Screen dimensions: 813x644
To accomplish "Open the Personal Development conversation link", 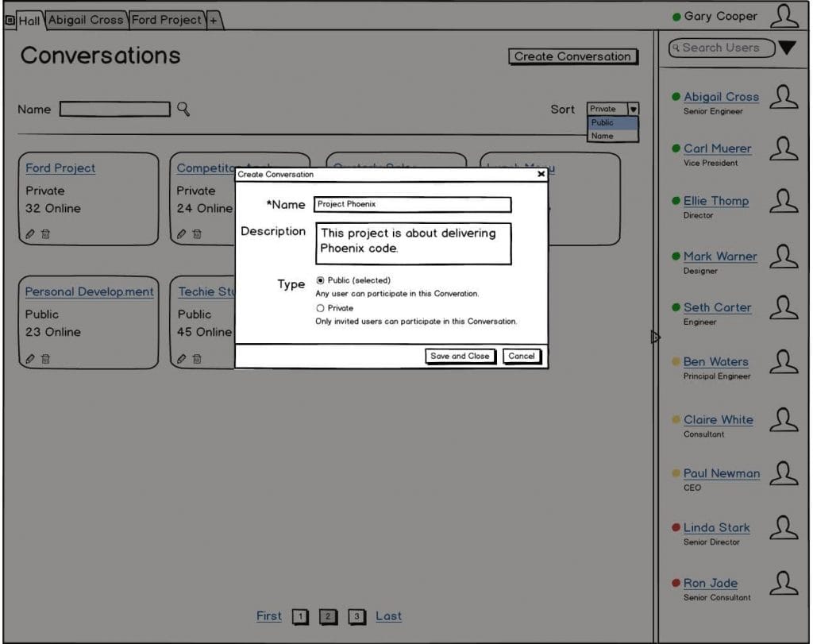I will pos(90,291).
